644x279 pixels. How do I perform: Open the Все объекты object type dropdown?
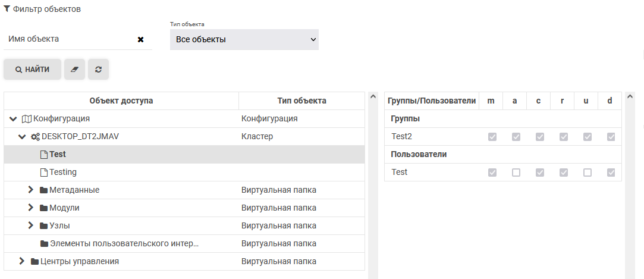[244, 40]
